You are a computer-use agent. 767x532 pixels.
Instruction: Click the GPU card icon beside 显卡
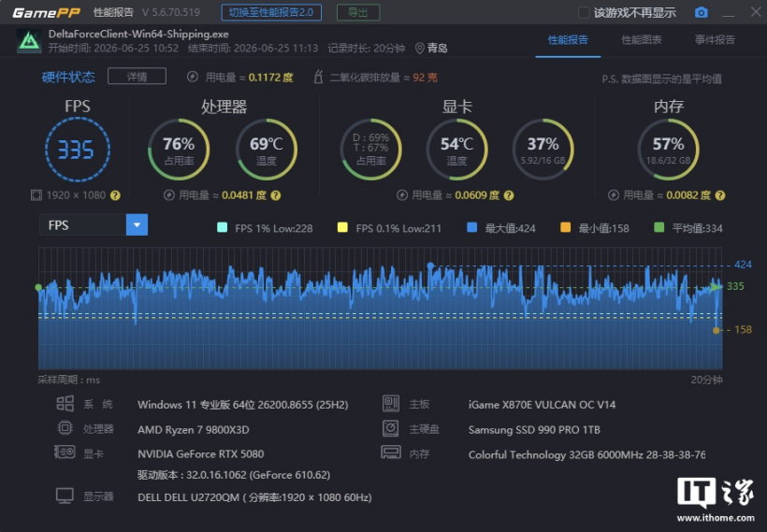point(65,453)
